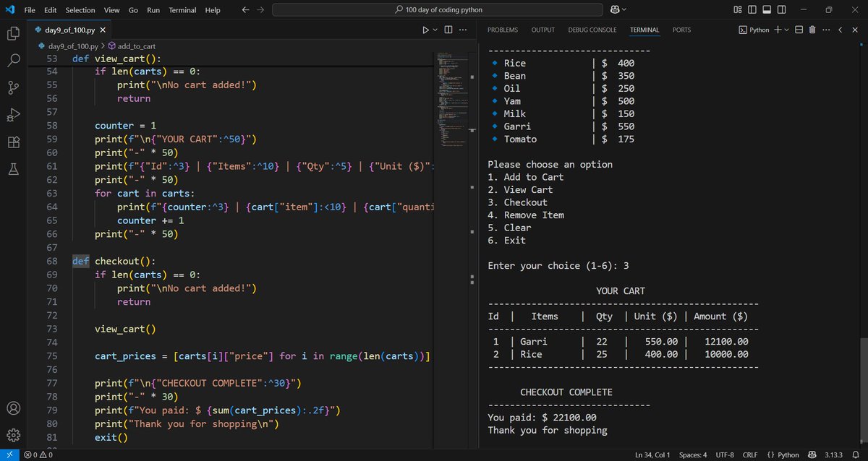Open the Selection menu
The height and width of the screenshot is (461, 868).
coord(80,10)
